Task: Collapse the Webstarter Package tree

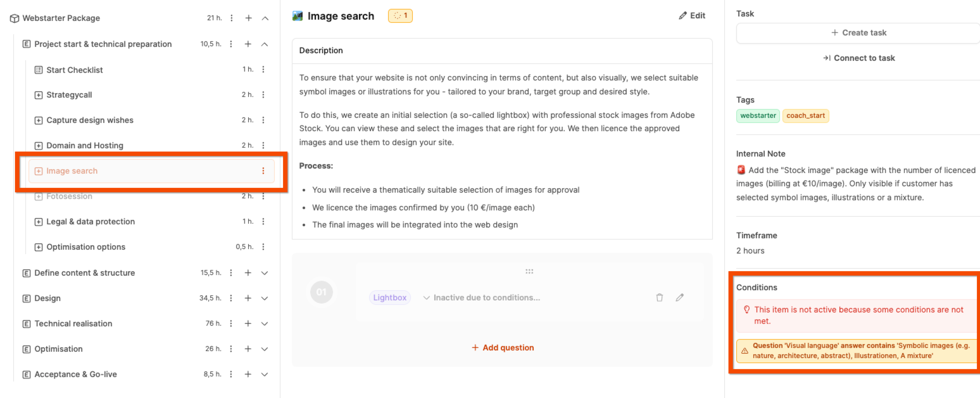Action: coord(265,18)
